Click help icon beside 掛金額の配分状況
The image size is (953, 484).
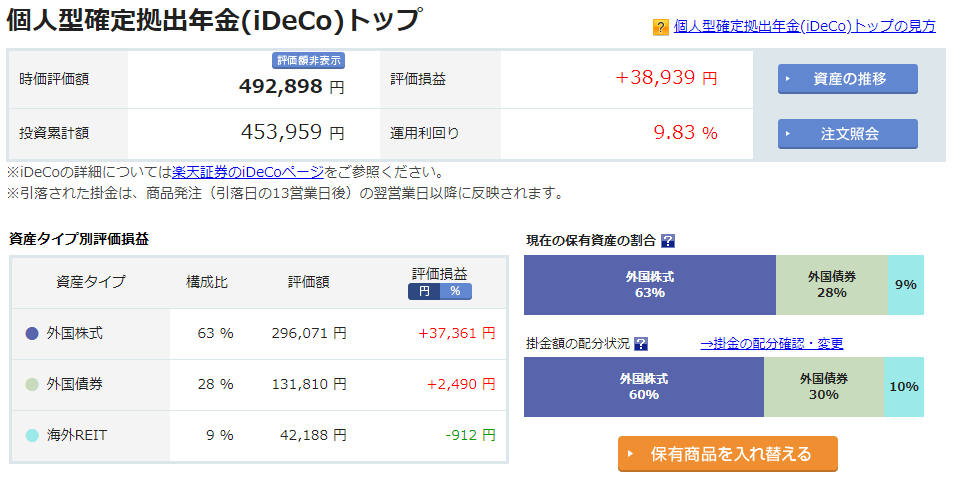641,344
